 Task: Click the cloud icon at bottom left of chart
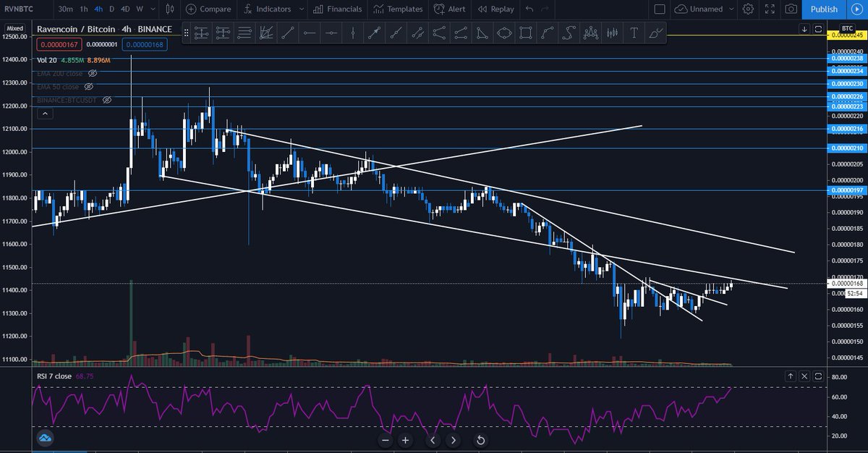coord(46,438)
